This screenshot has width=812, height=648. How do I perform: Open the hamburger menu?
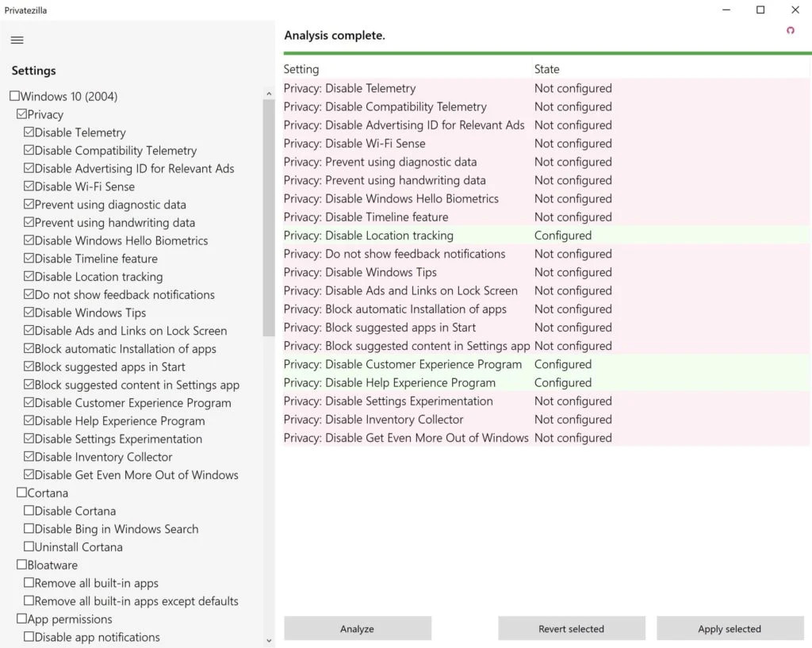pos(17,40)
